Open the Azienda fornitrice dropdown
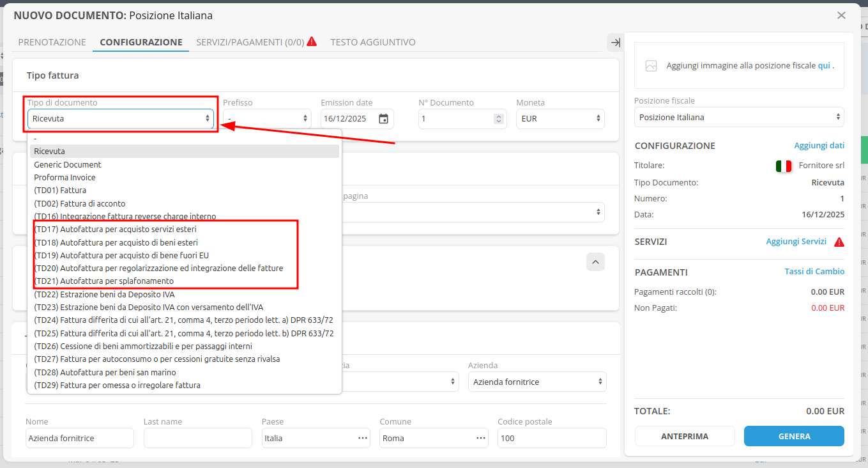Image resolution: width=868 pixels, height=468 pixels. coord(537,382)
